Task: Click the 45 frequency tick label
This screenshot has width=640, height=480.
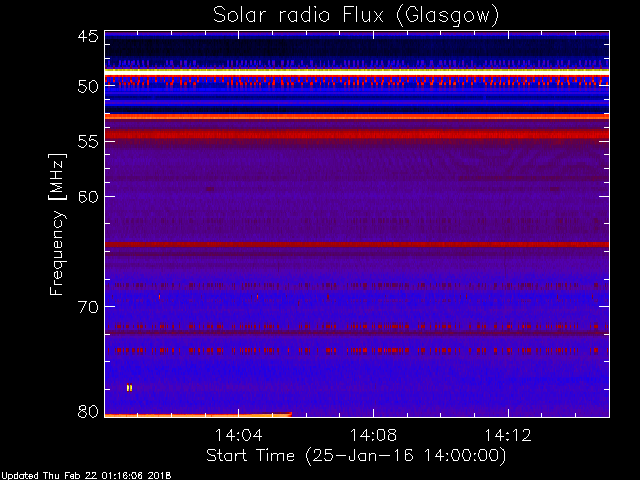Action: (88, 36)
